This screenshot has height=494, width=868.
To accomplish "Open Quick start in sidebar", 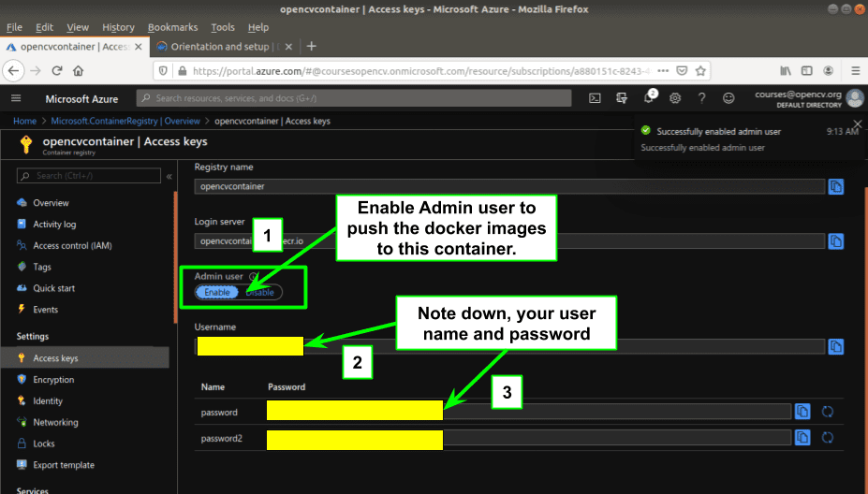I will point(53,288).
